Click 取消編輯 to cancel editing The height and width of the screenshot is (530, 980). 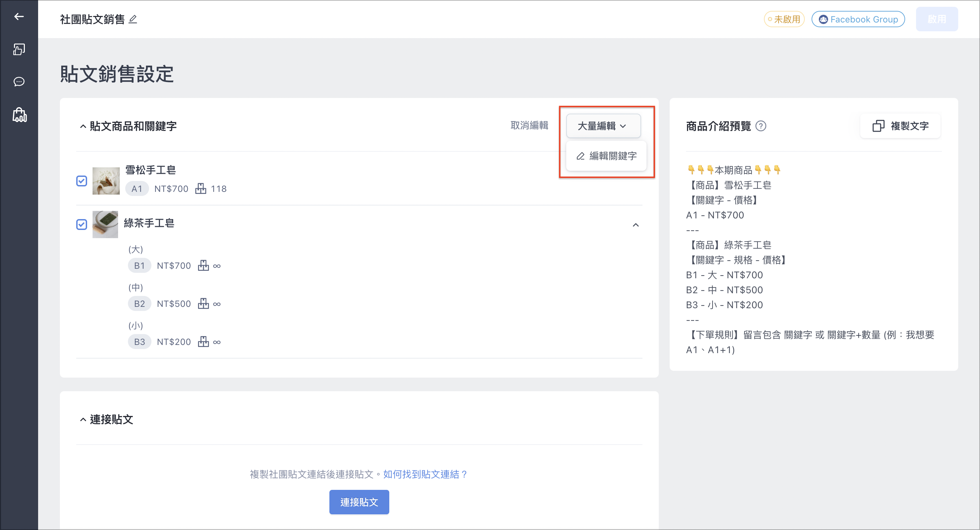point(529,126)
